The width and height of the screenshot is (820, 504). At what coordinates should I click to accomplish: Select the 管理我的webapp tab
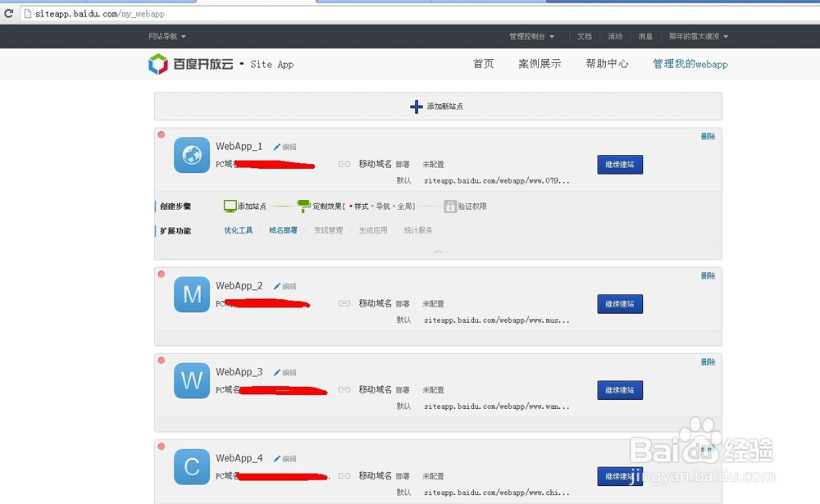690,64
